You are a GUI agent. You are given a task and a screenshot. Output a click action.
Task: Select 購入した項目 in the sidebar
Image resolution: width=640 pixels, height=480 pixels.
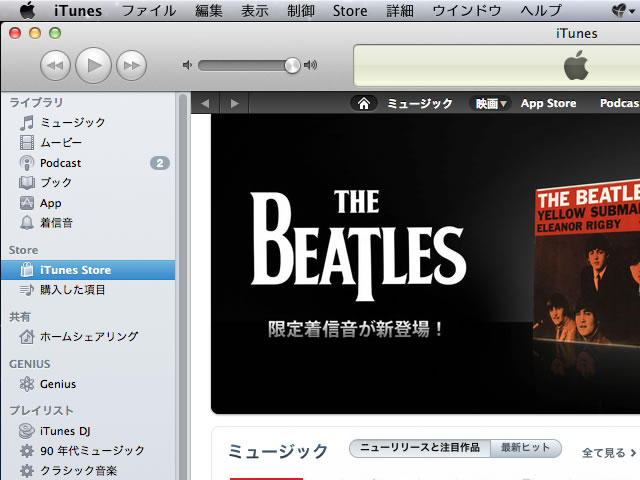88,290
